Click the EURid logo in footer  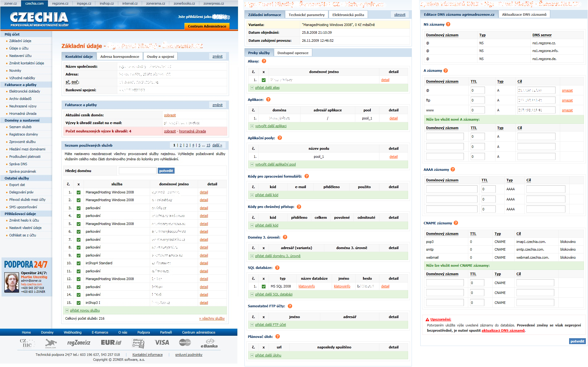(x=111, y=343)
